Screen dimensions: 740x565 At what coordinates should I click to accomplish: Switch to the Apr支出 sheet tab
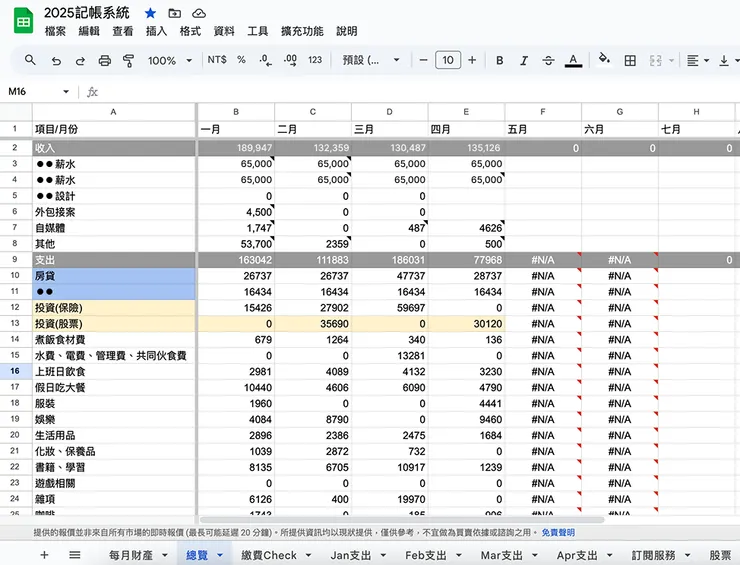coord(577,555)
